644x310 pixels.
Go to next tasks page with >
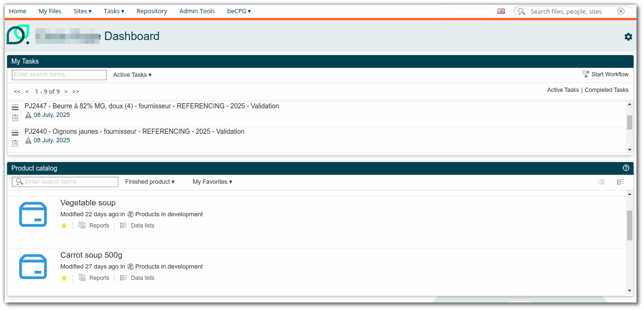[x=66, y=91]
